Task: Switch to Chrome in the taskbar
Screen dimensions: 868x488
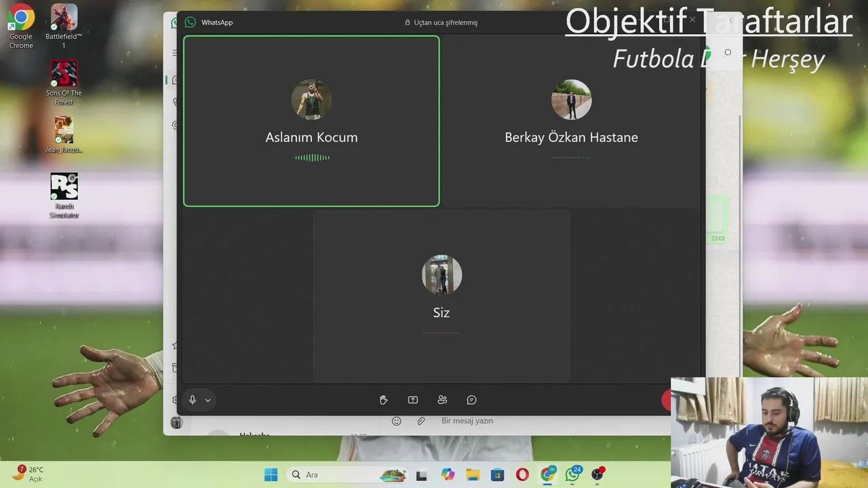Action: [x=547, y=474]
